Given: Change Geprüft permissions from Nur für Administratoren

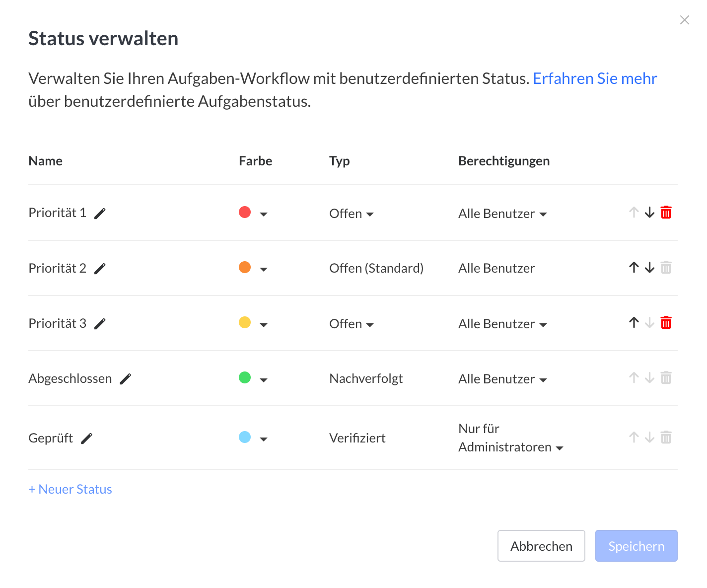Looking at the screenshot, I should [x=510, y=438].
